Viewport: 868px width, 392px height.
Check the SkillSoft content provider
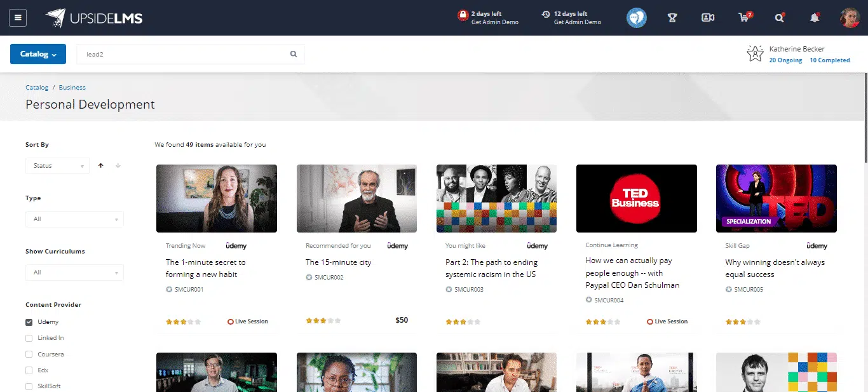(x=29, y=386)
